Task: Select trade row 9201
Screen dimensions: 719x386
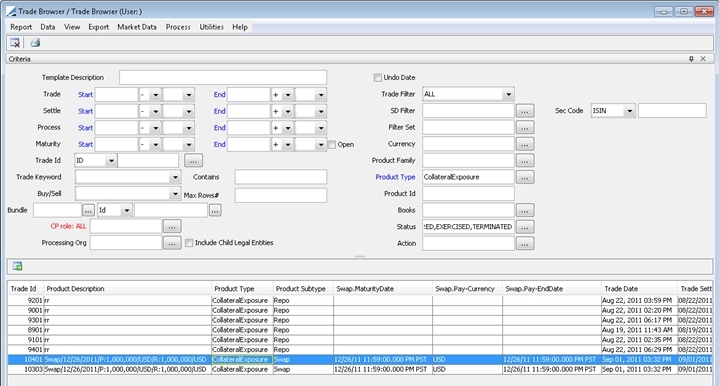Action: (360, 301)
